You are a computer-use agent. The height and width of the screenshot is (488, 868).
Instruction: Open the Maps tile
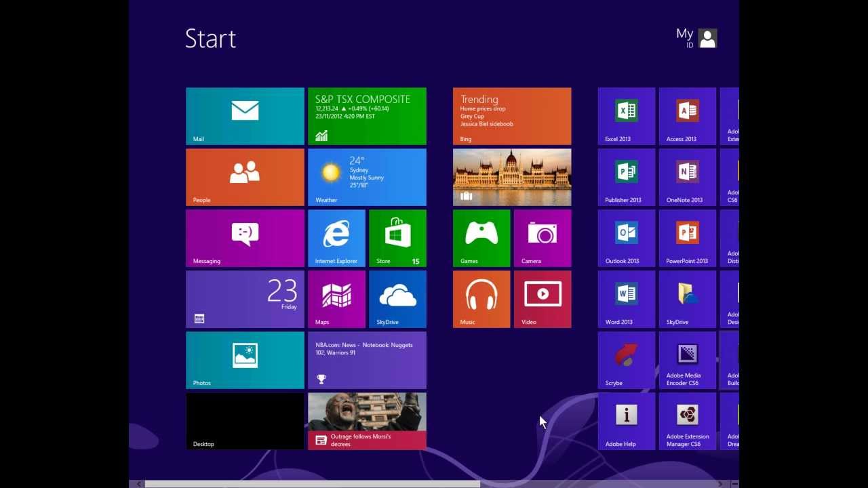[x=336, y=299]
